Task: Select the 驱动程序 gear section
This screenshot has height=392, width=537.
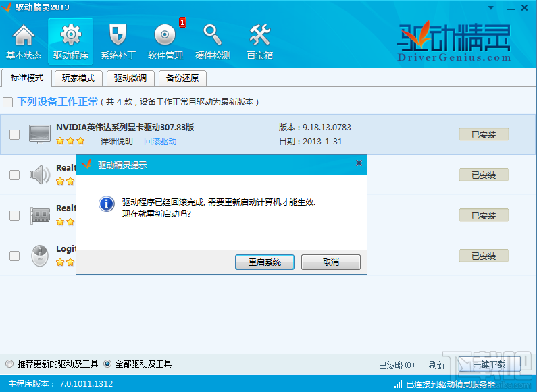Action: click(70, 42)
